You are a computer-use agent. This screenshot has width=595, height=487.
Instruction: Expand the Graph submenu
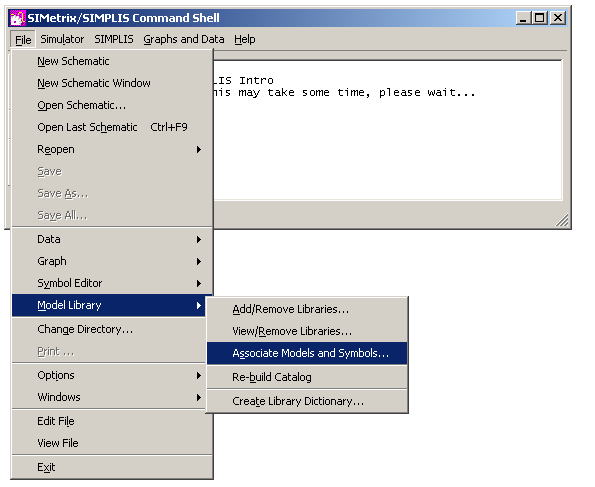pos(112,261)
